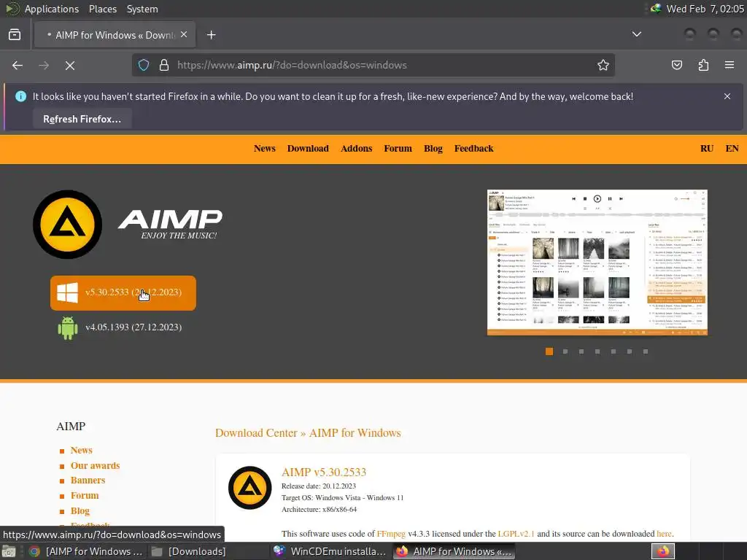Click the AIMP player screenshot preview
This screenshot has width=747, height=560.
[x=597, y=262]
